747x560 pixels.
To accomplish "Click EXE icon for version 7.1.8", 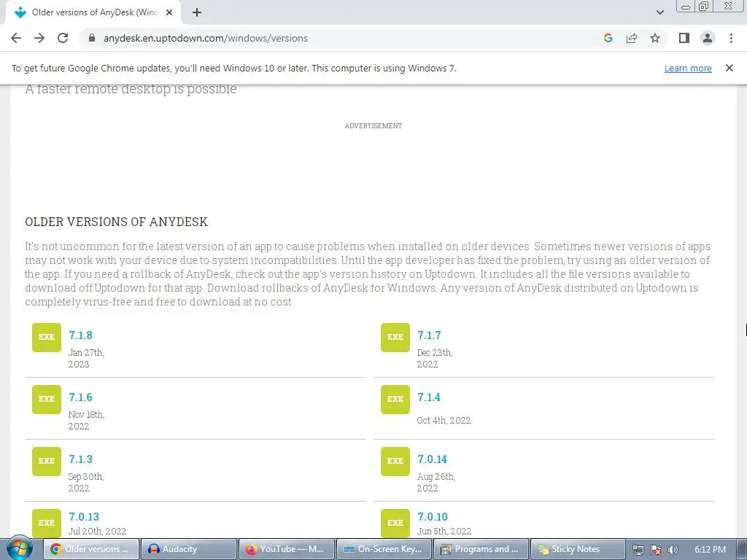I will 47,337.
